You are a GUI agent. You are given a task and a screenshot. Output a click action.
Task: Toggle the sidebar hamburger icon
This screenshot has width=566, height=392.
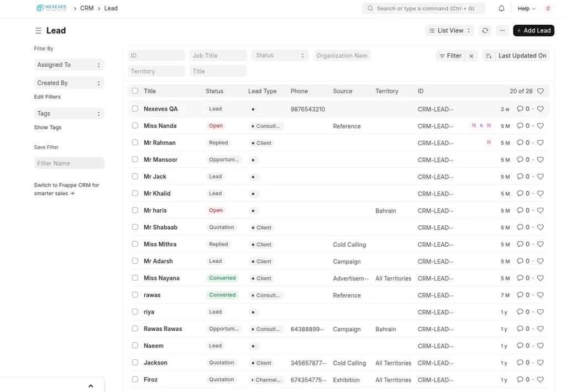tap(38, 31)
